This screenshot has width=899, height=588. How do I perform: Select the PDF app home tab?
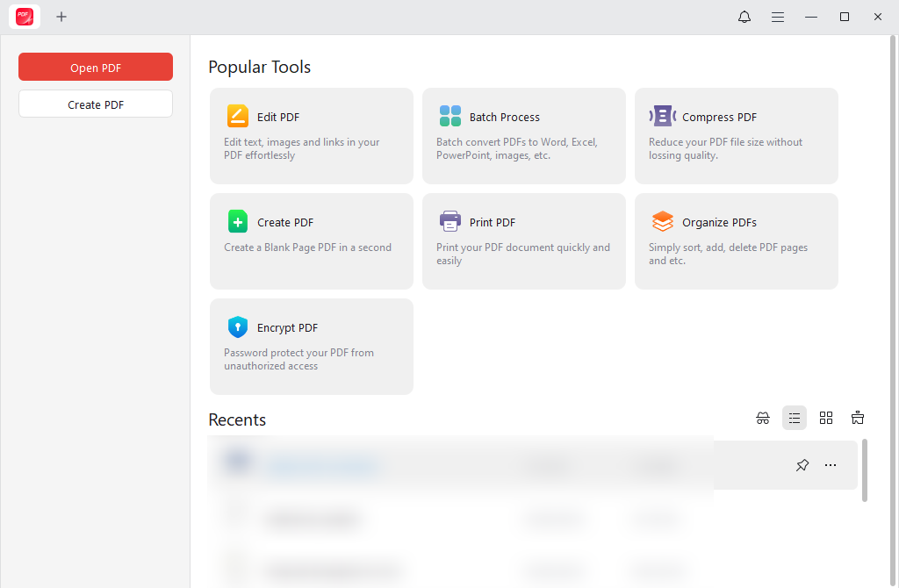click(x=24, y=17)
